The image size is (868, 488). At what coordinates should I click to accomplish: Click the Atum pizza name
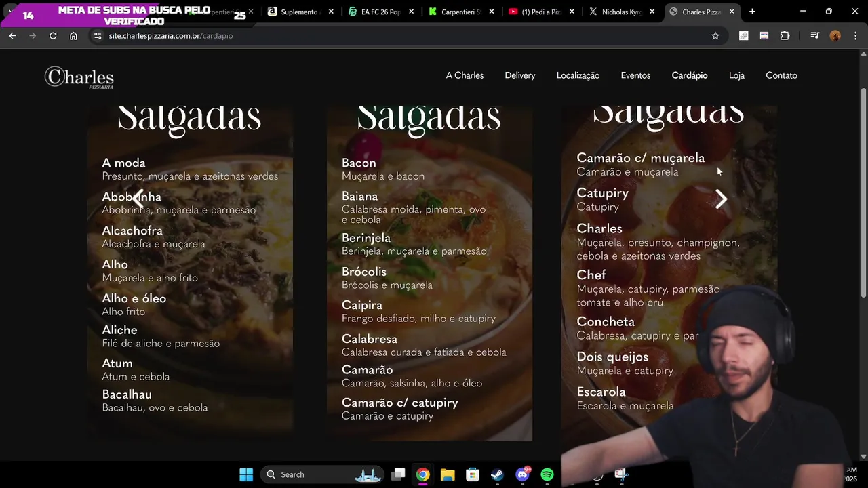tap(117, 363)
